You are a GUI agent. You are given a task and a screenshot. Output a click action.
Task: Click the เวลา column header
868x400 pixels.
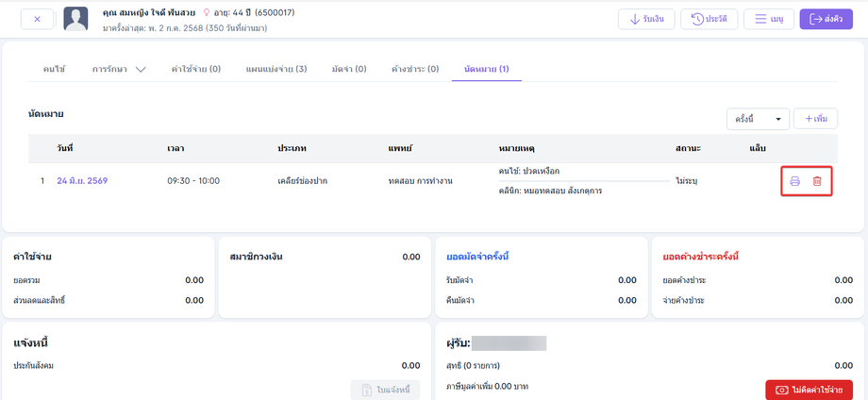(x=175, y=148)
